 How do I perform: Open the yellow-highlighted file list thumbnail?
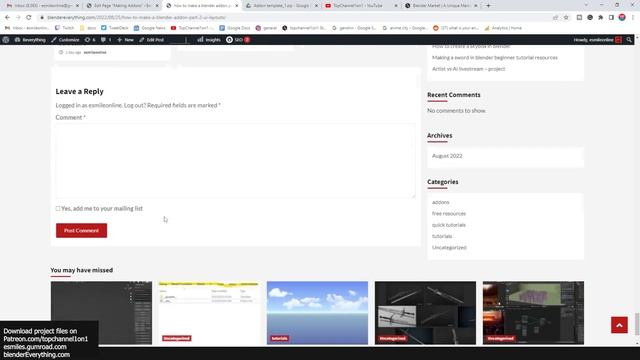(x=209, y=313)
